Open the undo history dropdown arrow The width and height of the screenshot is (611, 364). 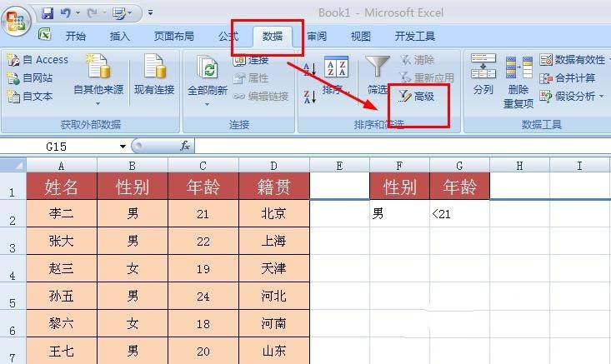(x=78, y=13)
